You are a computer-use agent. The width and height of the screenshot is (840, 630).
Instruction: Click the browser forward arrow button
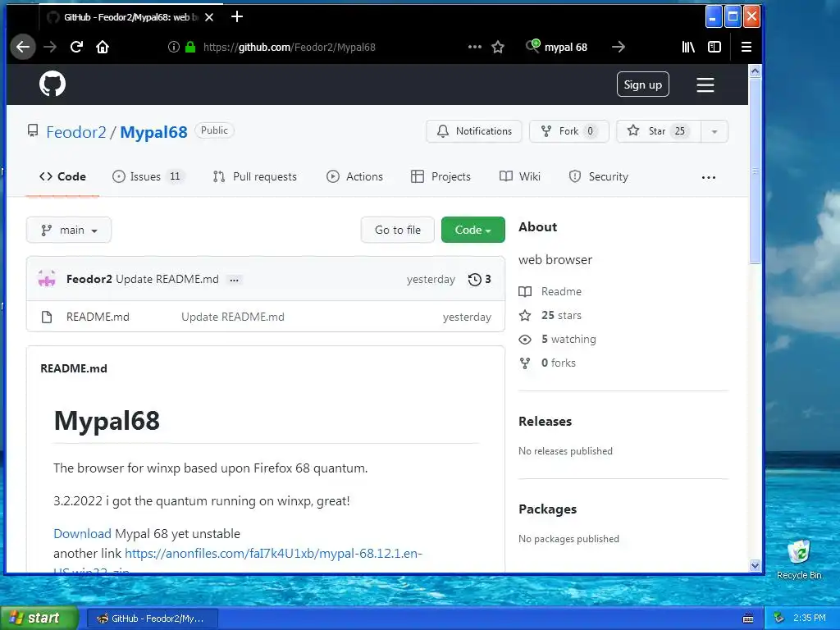pos(50,47)
